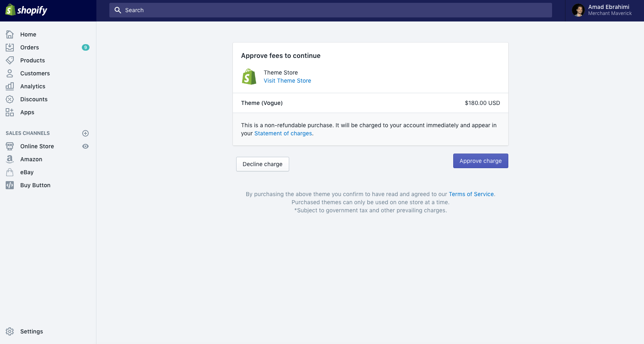Click the Online Store storefront icon
Image resolution: width=644 pixels, height=344 pixels.
click(x=10, y=146)
